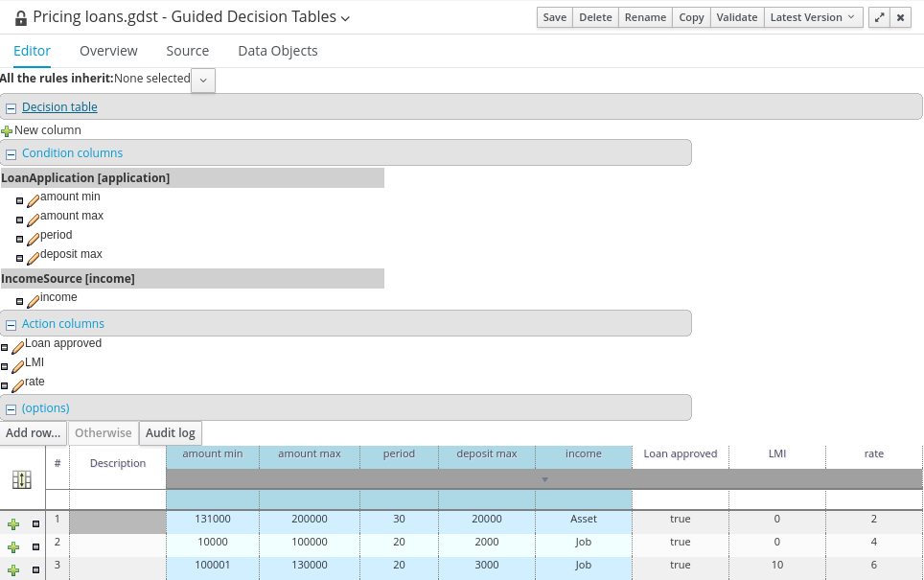Collapse the Action columns section
The width and height of the screenshot is (924, 580).
tap(11, 325)
